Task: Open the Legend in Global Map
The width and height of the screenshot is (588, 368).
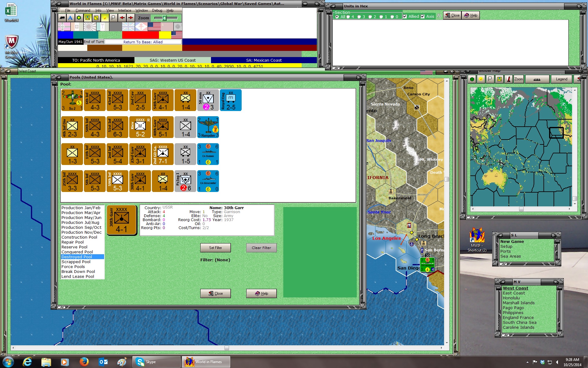Action: pos(562,79)
